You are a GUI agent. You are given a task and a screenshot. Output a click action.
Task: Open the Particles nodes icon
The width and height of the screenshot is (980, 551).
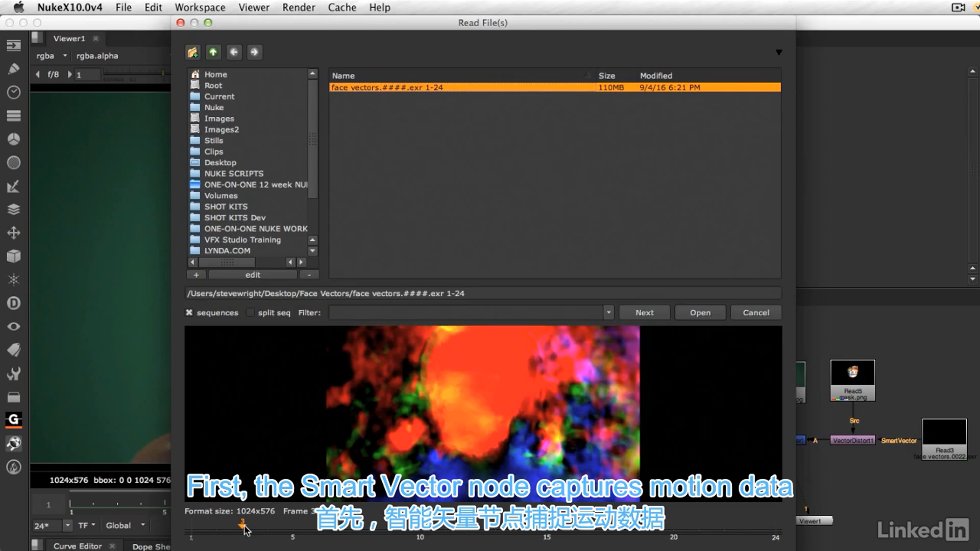(x=14, y=280)
